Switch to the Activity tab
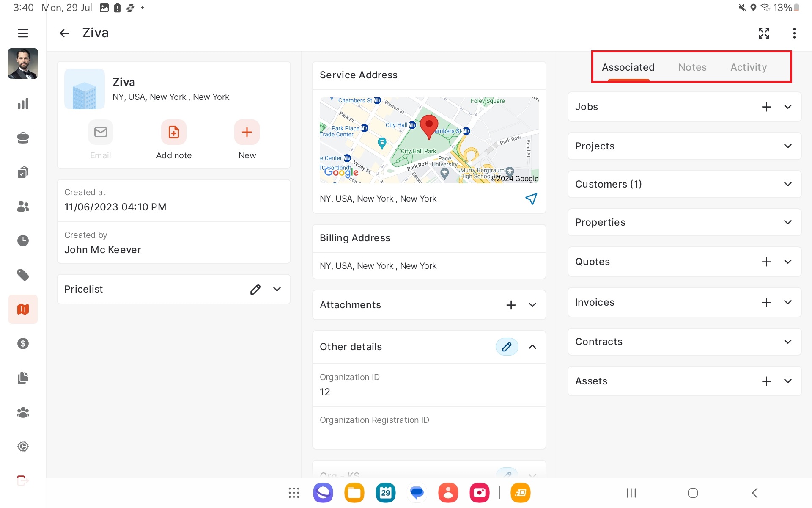 tap(748, 67)
